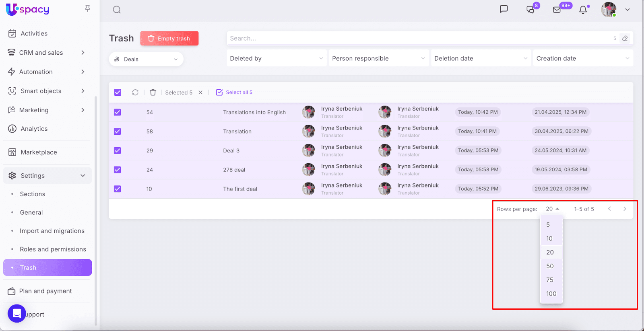
Task: Open Roles and permissions settings section
Action: [53, 249]
